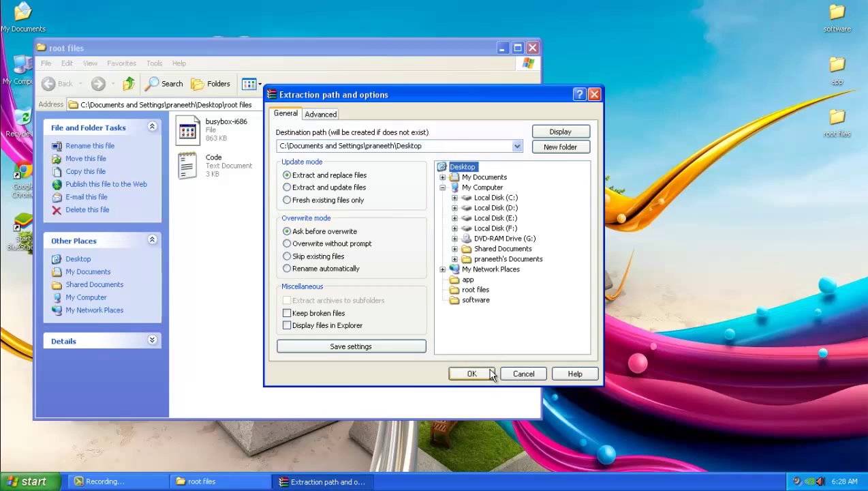Open the destination path dropdown

pyautogui.click(x=516, y=146)
